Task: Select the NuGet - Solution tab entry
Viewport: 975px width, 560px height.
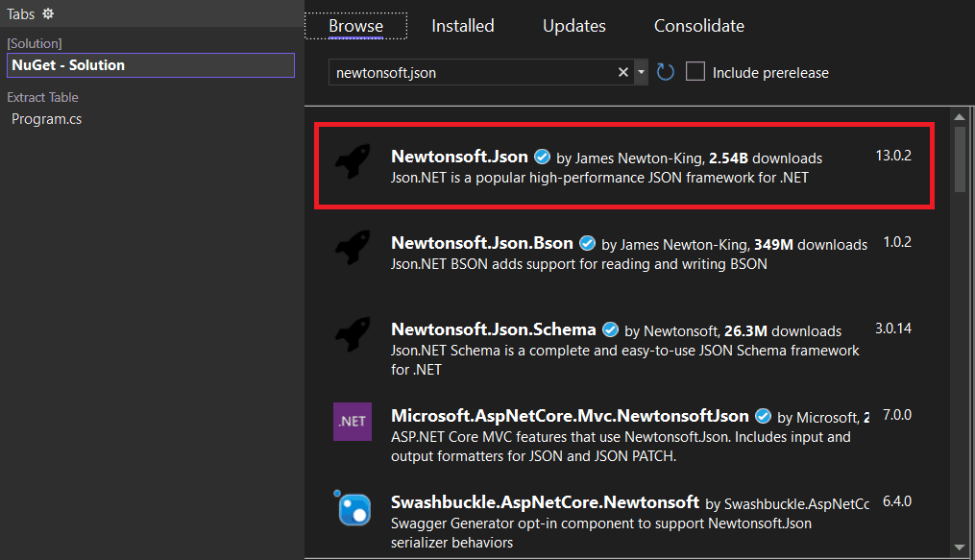Action: (151, 64)
